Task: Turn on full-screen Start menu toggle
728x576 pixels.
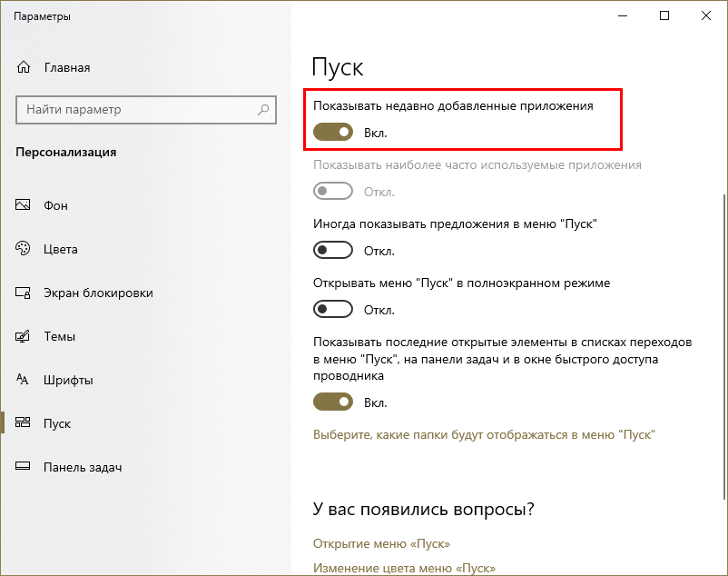Action: 332,310
